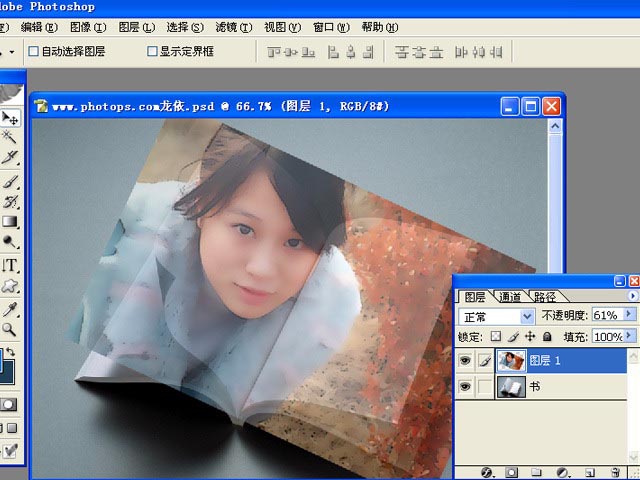Enable 显示定界框 checkbox
The height and width of the screenshot is (480, 640).
pyautogui.click(x=153, y=51)
